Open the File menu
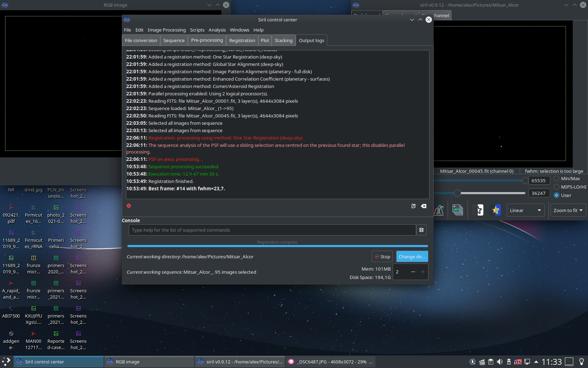This screenshot has height=368, width=588. (x=127, y=30)
